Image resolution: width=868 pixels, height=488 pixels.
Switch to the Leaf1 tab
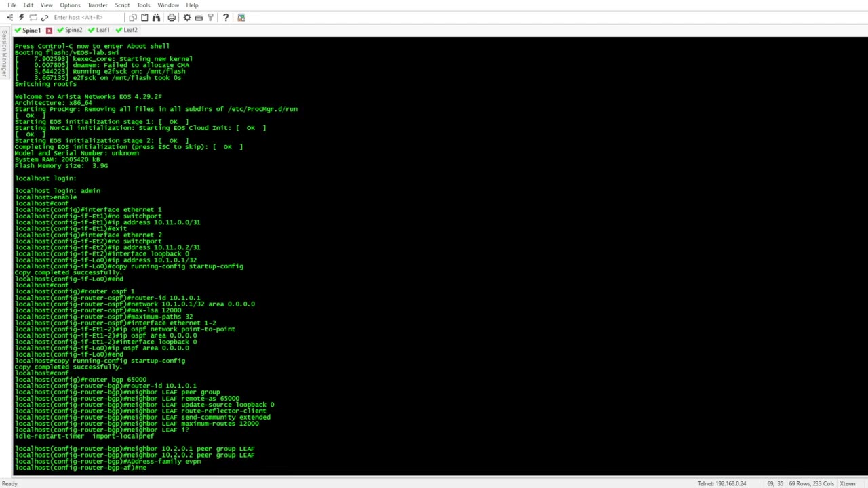pos(99,30)
